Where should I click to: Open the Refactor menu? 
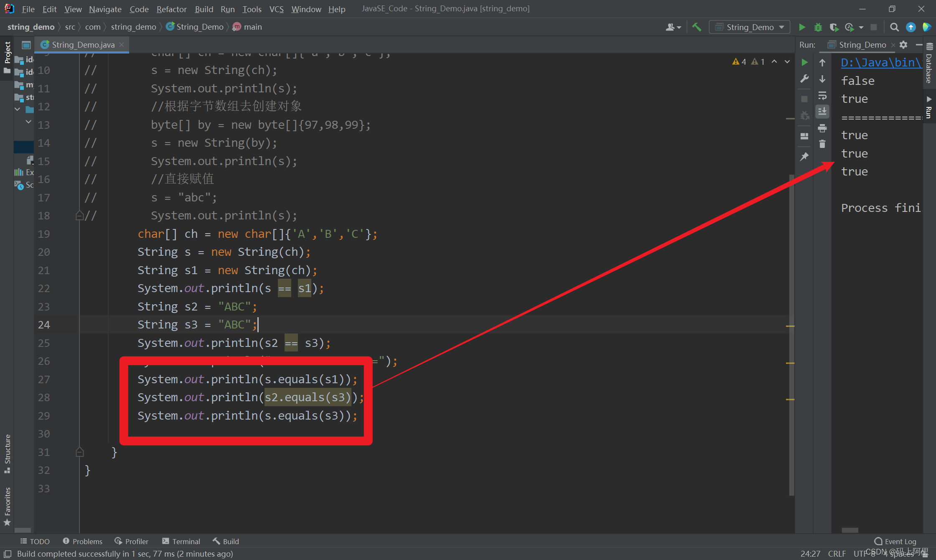[x=171, y=9]
